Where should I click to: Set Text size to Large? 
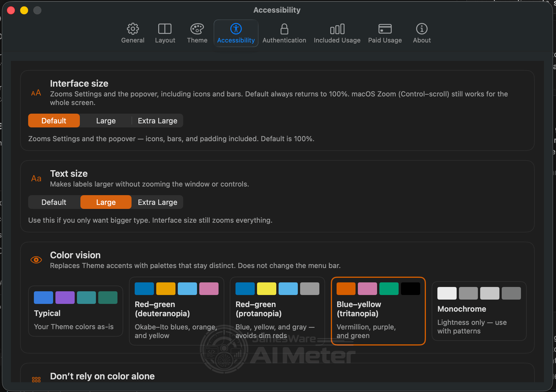click(106, 202)
